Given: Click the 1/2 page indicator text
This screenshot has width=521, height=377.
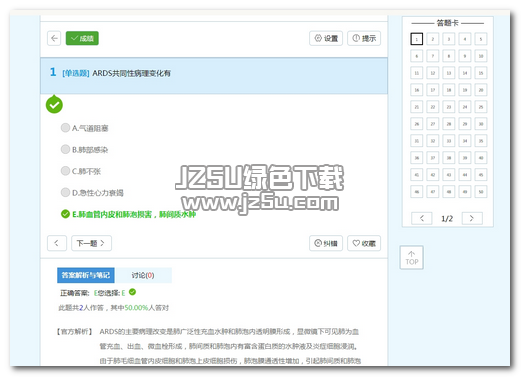Looking at the screenshot, I should click(x=447, y=219).
